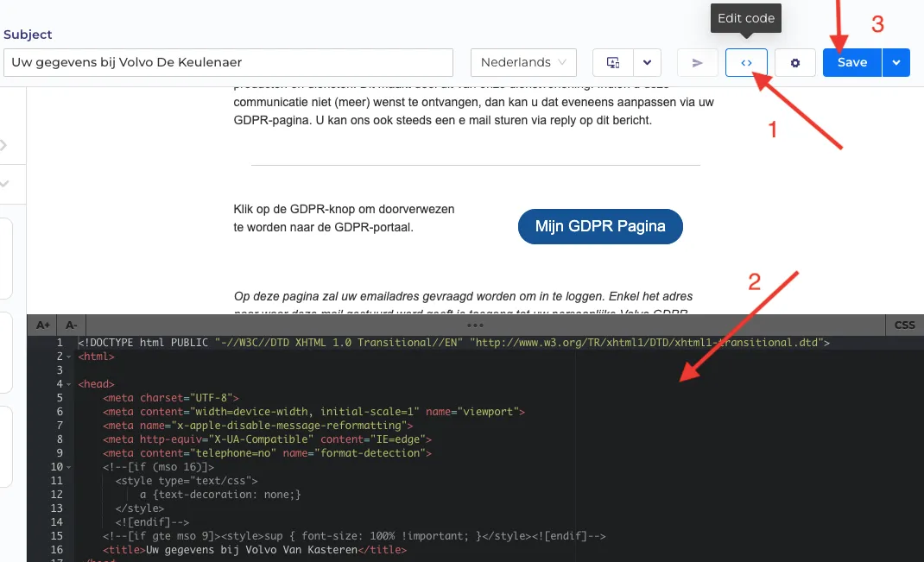Click the Save button
The width and height of the screenshot is (924, 562).
(x=852, y=62)
